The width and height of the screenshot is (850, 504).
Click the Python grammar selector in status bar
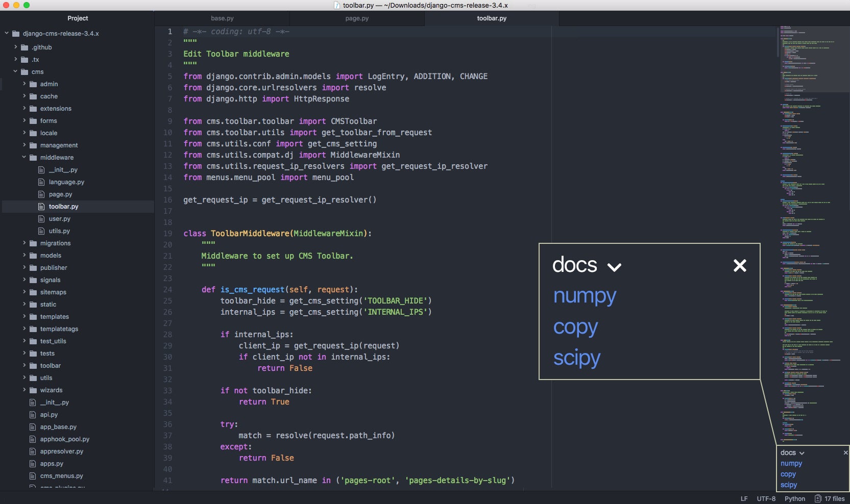coord(794,498)
